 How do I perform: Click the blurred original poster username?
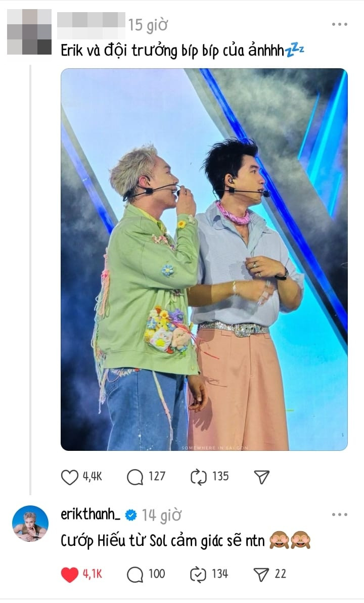(91, 25)
